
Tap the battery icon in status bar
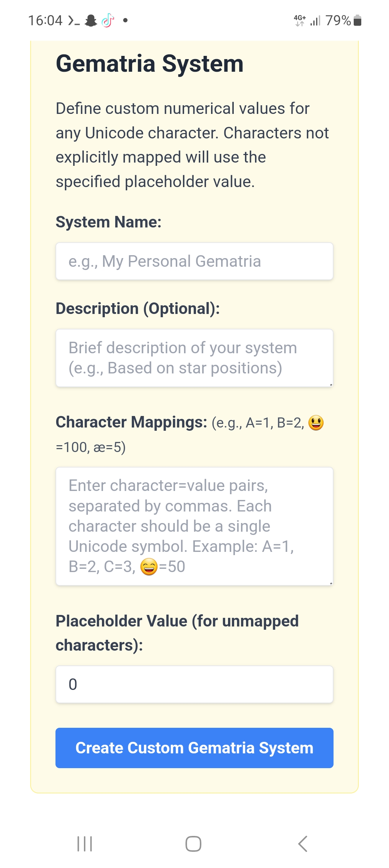click(x=357, y=21)
